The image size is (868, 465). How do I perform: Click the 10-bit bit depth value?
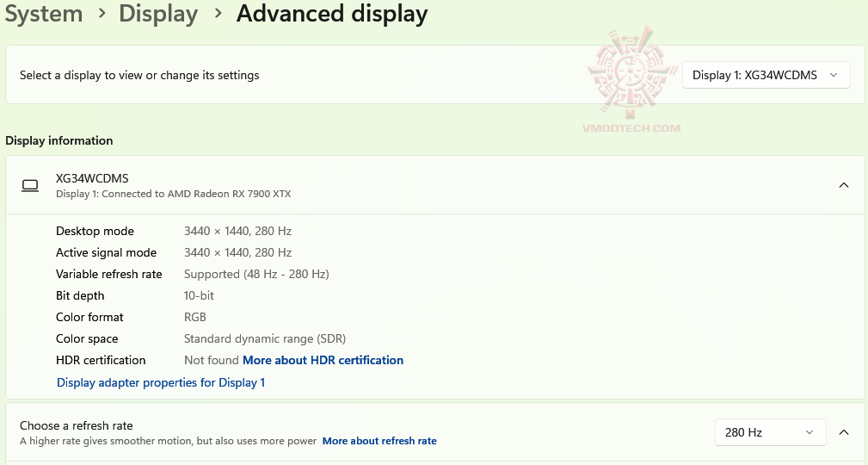point(199,295)
